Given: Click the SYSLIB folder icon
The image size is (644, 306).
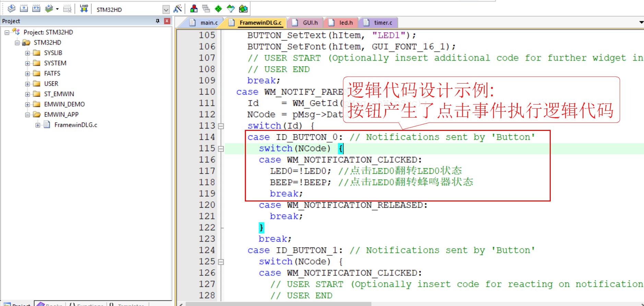Looking at the screenshot, I should pyautogui.click(x=37, y=53).
